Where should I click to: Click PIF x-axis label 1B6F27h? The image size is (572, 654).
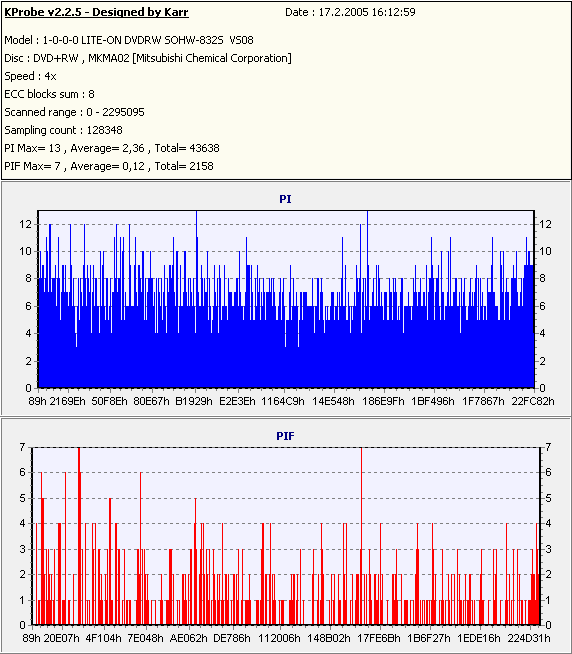pos(429,638)
